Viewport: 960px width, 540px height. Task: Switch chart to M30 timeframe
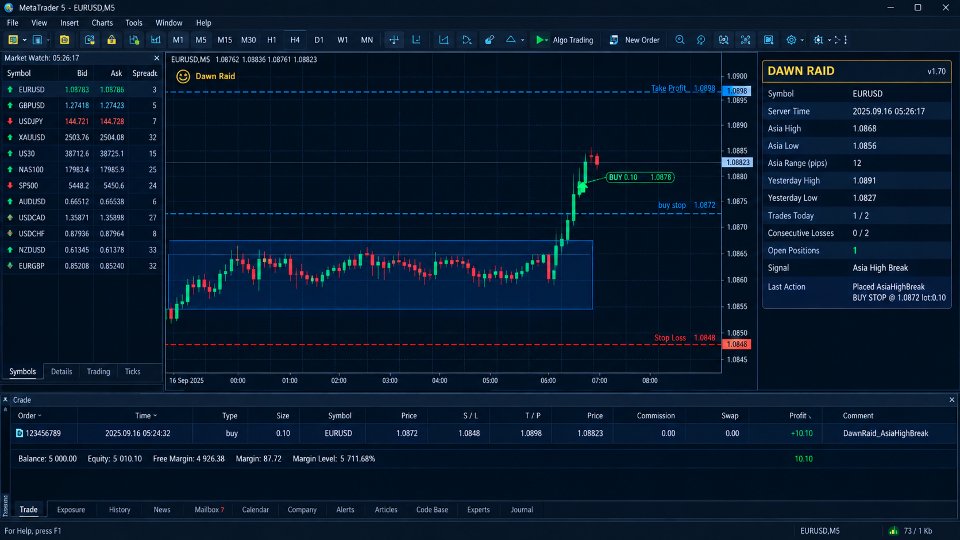pos(248,40)
